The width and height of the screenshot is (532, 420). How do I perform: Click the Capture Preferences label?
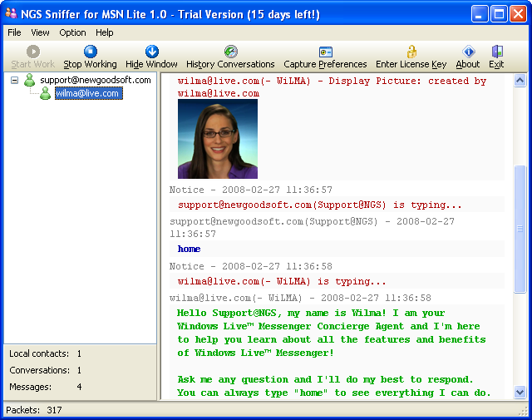(325, 64)
